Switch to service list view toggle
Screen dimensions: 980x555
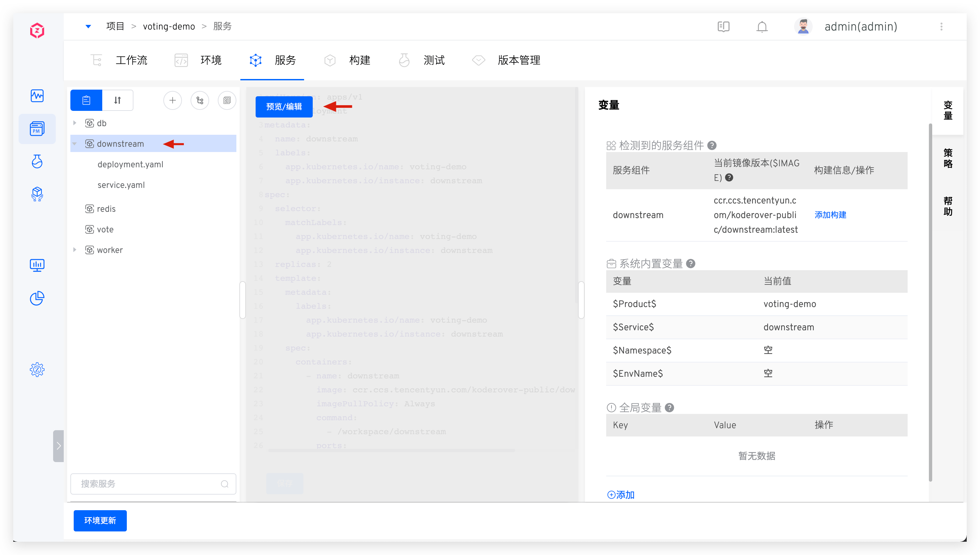tap(87, 100)
